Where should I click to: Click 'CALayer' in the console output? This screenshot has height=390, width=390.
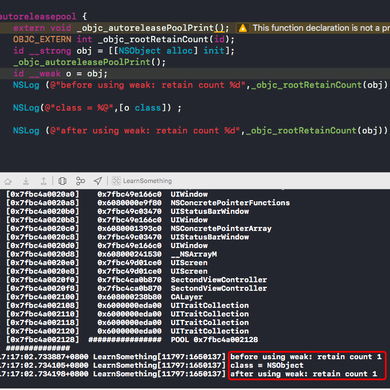(187, 297)
